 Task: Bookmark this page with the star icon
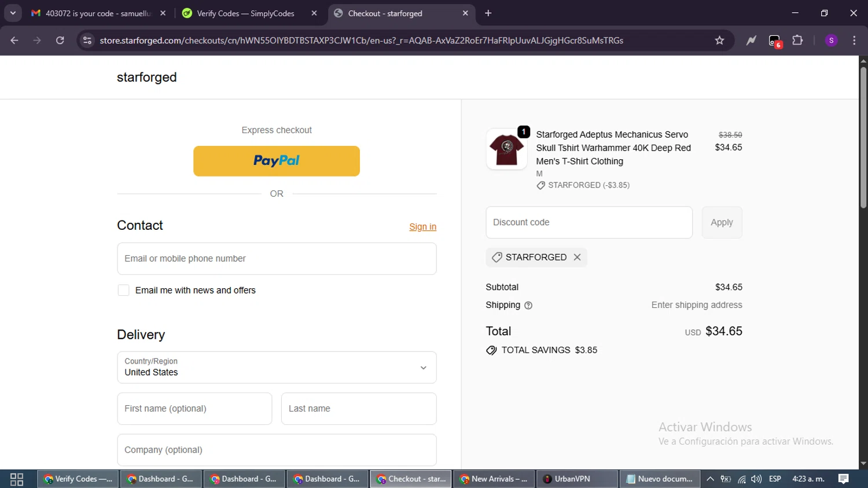click(x=719, y=41)
